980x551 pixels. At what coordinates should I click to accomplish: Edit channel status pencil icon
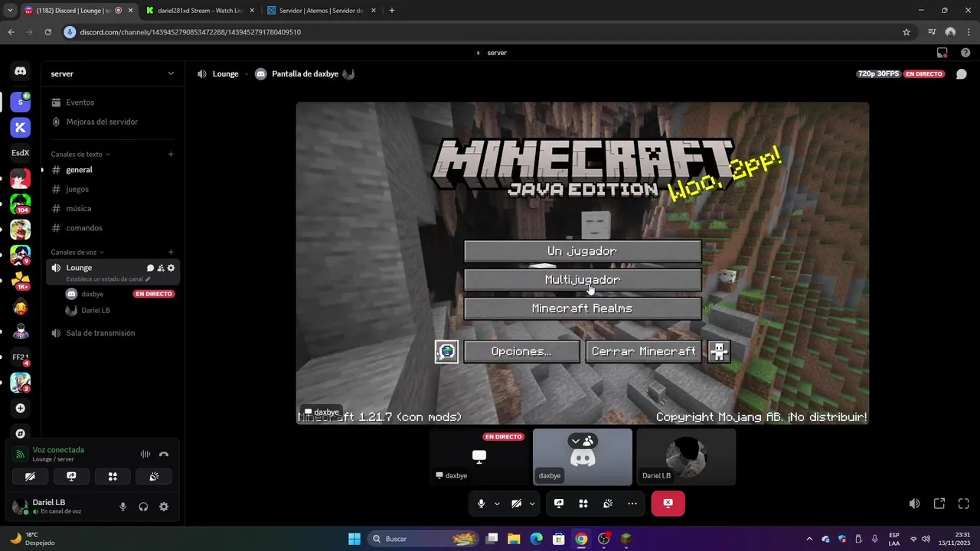(148, 279)
